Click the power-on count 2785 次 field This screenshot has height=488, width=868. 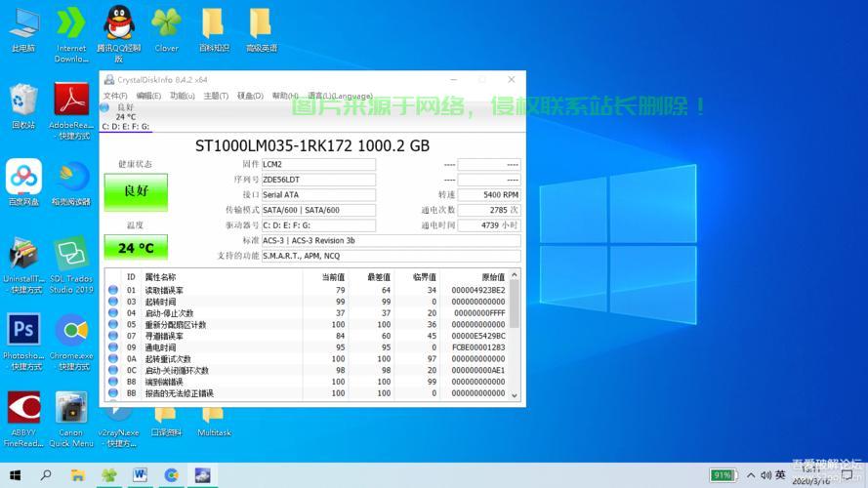489,210
